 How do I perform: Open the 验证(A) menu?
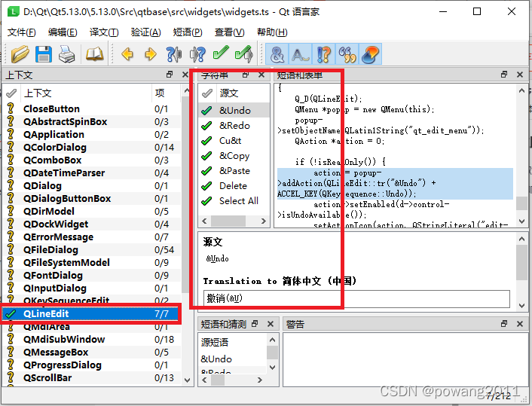click(145, 32)
